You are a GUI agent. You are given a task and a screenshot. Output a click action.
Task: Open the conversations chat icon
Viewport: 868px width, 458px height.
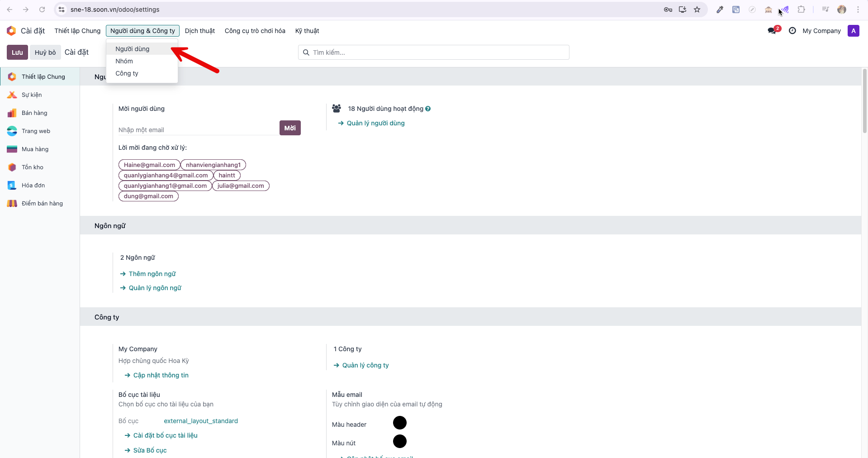click(772, 31)
